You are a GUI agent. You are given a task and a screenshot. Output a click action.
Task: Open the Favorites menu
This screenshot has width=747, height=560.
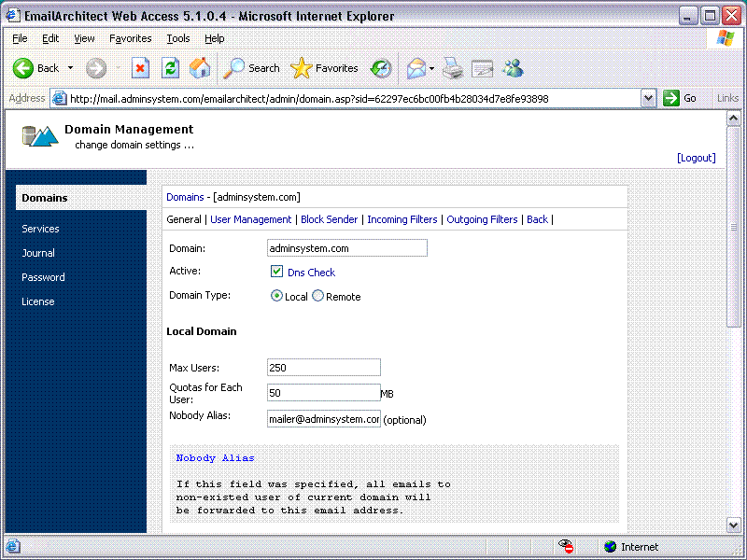[131, 38]
